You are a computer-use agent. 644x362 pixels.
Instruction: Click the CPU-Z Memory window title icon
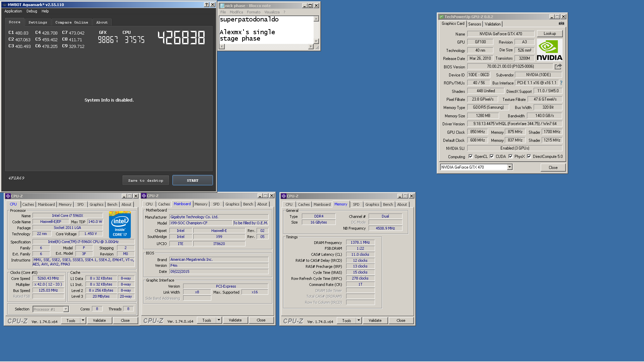pos(284,196)
